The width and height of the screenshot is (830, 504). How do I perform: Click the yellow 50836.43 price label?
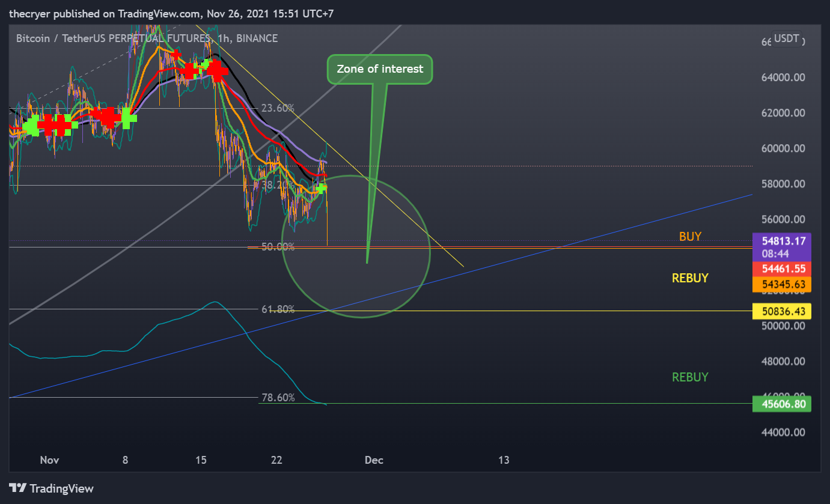click(x=782, y=311)
